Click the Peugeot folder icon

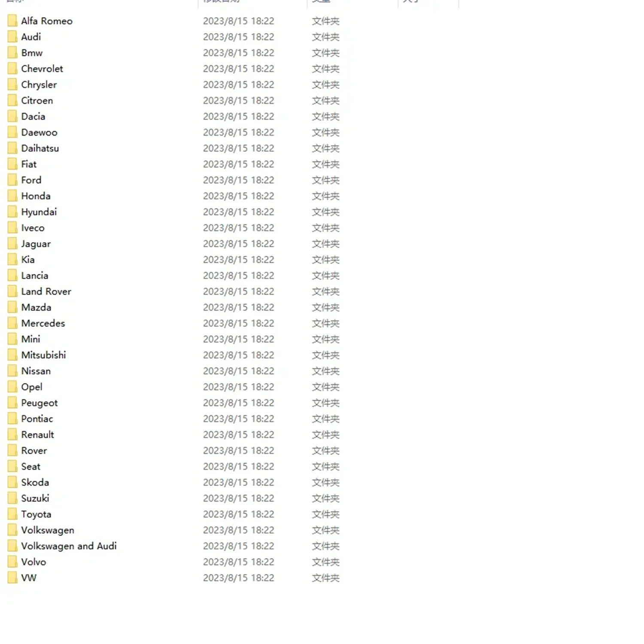[12, 403]
